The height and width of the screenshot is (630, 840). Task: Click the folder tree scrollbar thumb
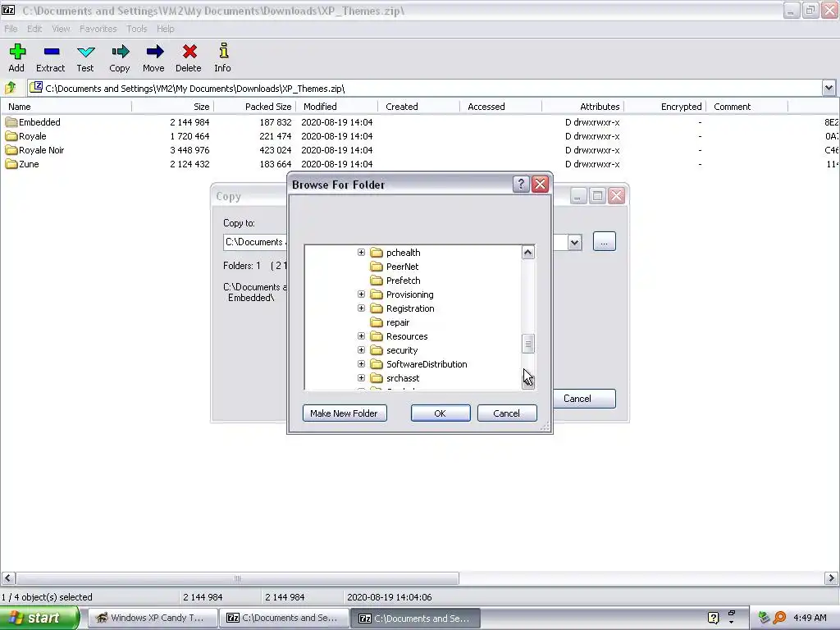[x=527, y=344]
